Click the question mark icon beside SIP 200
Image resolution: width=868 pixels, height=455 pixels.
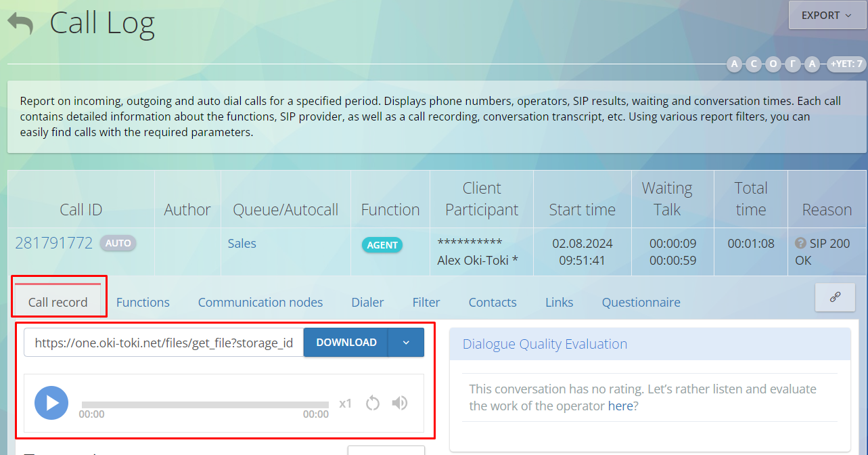[x=800, y=244]
